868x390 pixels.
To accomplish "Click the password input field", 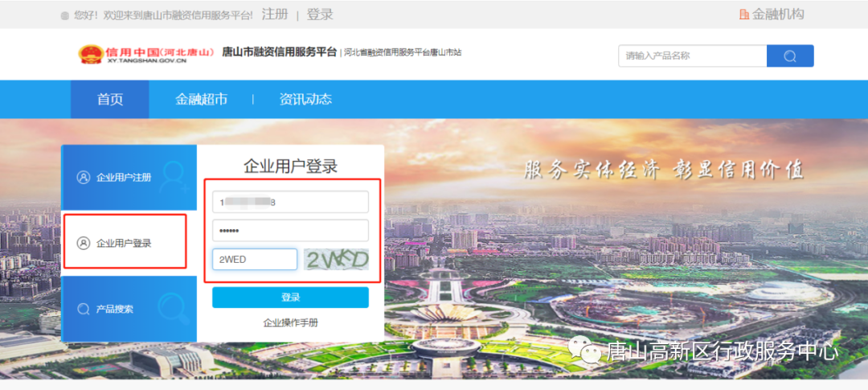I will tap(290, 231).
